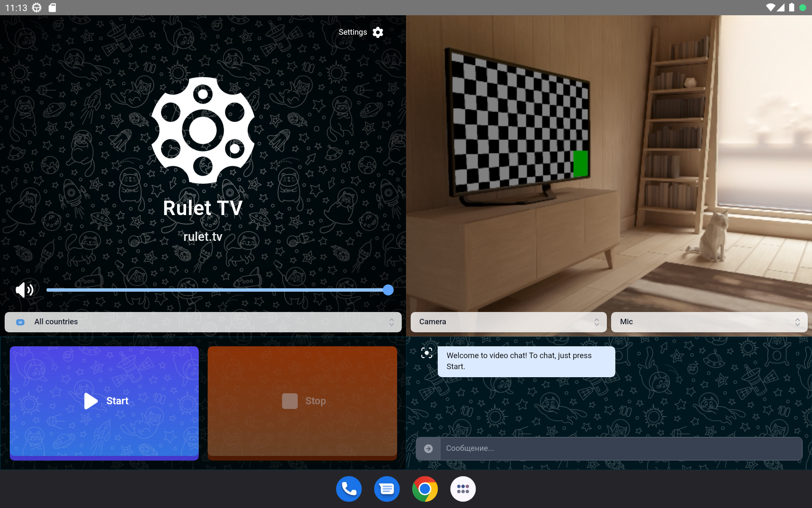Image resolution: width=812 pixels, height=508 pixels.
Task: Focus the Сообщение message input field
Action: tap(621, 448)
